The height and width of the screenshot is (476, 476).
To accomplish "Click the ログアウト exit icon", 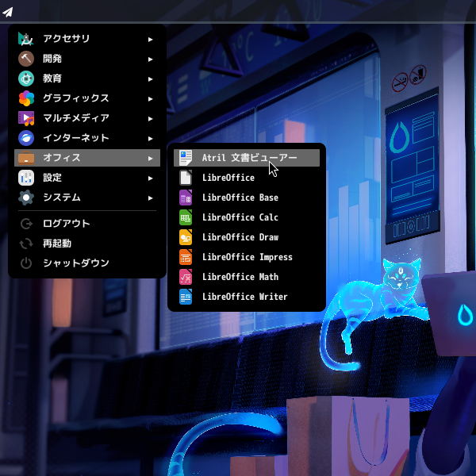I will [x=26, y=224].
